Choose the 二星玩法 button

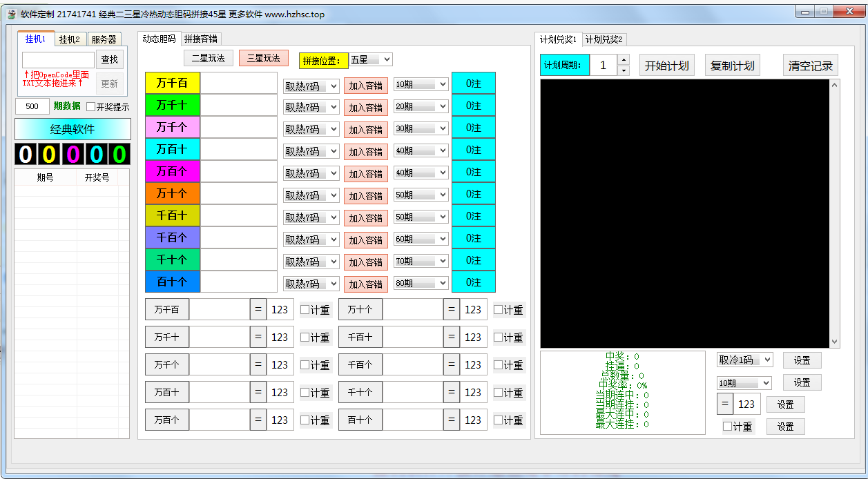(209, 58)
